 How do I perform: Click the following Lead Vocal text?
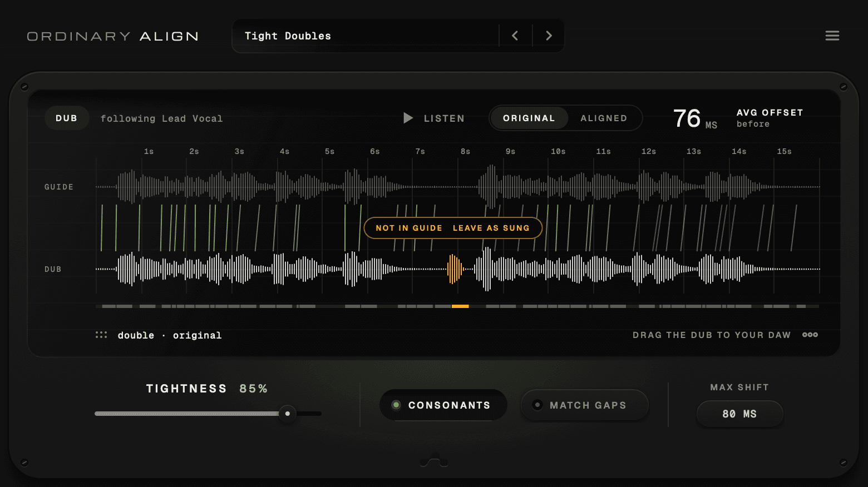(x=161, y=118)
